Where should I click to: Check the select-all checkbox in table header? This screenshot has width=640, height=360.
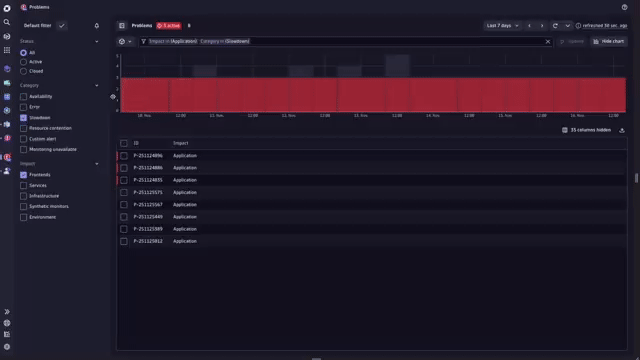pyautogui.click(x=124, y=143)
